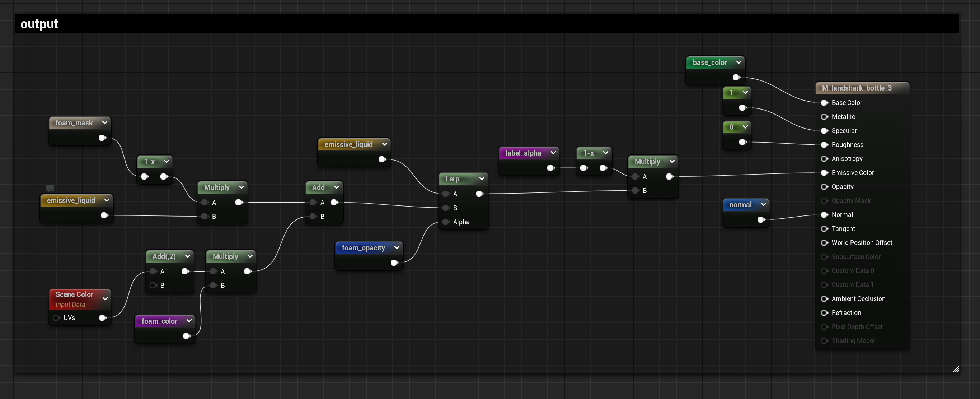980x399 pixels.
Task: Click the Scene Color UVs input pin
Action: (x=56, y=317)
